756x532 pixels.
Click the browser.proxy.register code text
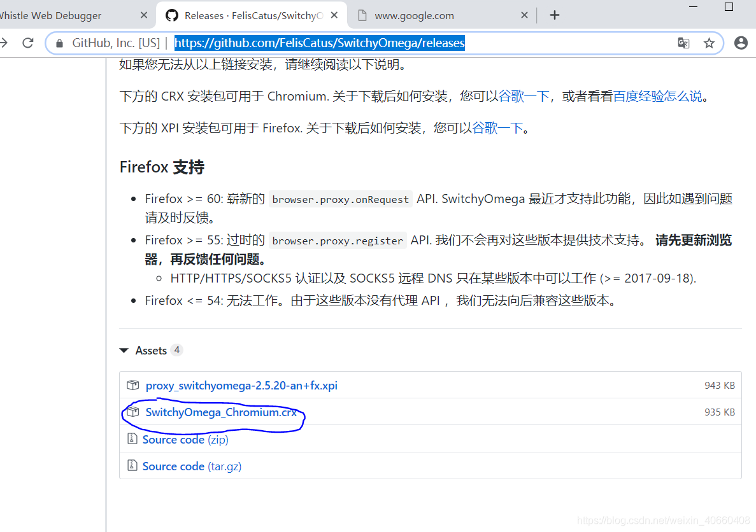tap(338, 241)
